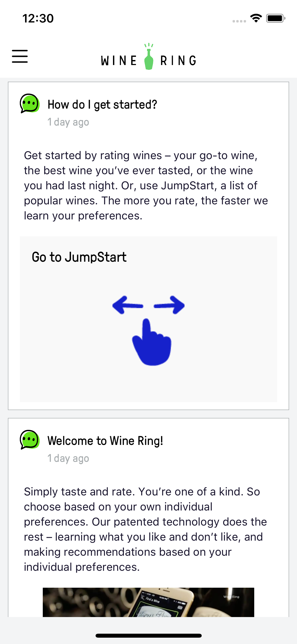Open the "Welcome to Wine Ring!" post title
The image size is (297, 644).
105,441
